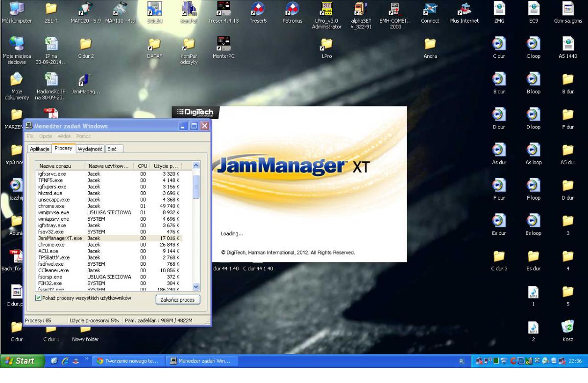Image resolution: width=588 pixels, height=383 pixels.
Task: Click the process list scrollbar thumb
Action: click(x=196, y=186)
